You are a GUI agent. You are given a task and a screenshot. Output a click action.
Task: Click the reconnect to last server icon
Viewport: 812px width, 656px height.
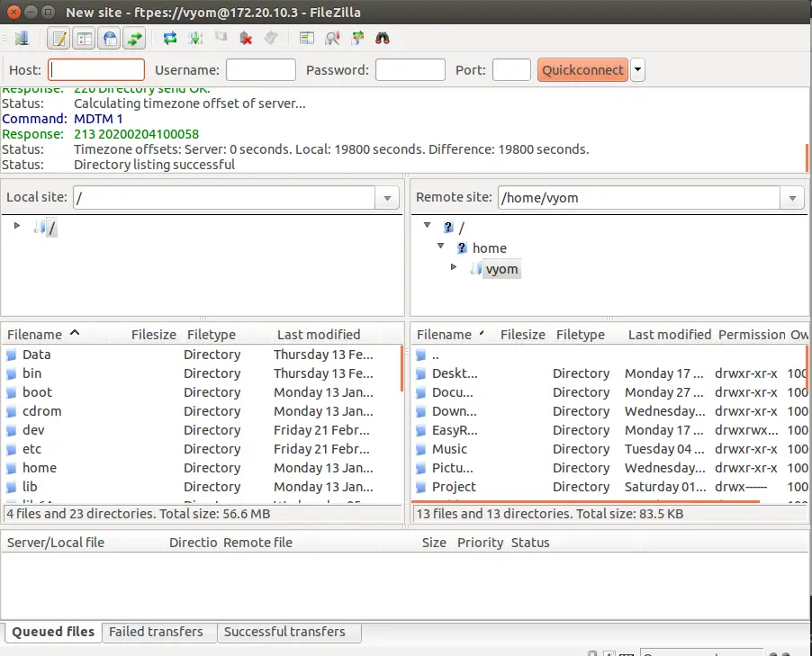pos(271,39)
